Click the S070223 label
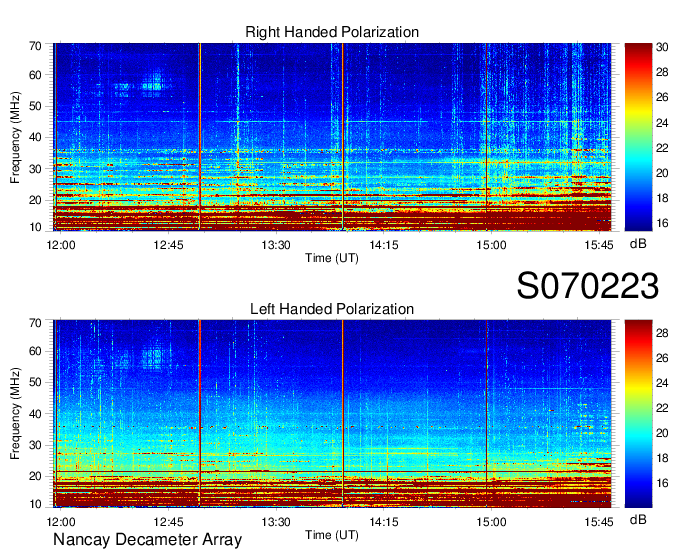The height and width of the screenshot is (552, 680). 588,286
